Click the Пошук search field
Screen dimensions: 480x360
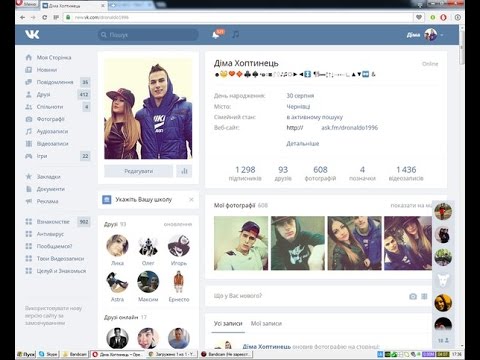click(x=148, y=35)
